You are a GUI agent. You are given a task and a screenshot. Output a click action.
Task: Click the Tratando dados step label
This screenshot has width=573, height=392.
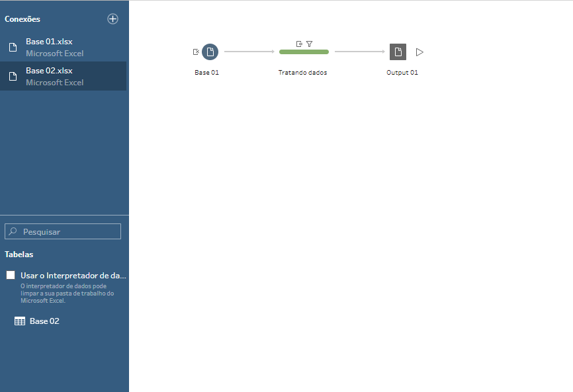(302, 73)
